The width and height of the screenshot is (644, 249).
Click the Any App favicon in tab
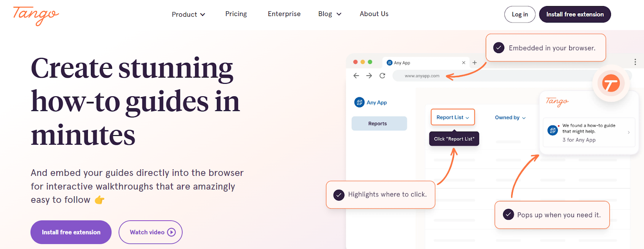click(x=389, y=63)
